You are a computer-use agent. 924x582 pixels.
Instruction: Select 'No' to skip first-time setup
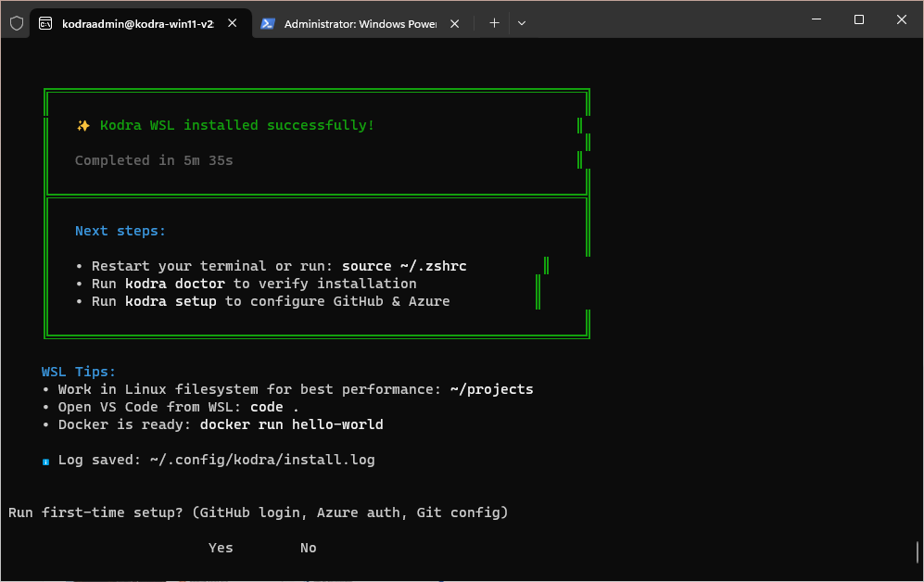click(308, 547)
